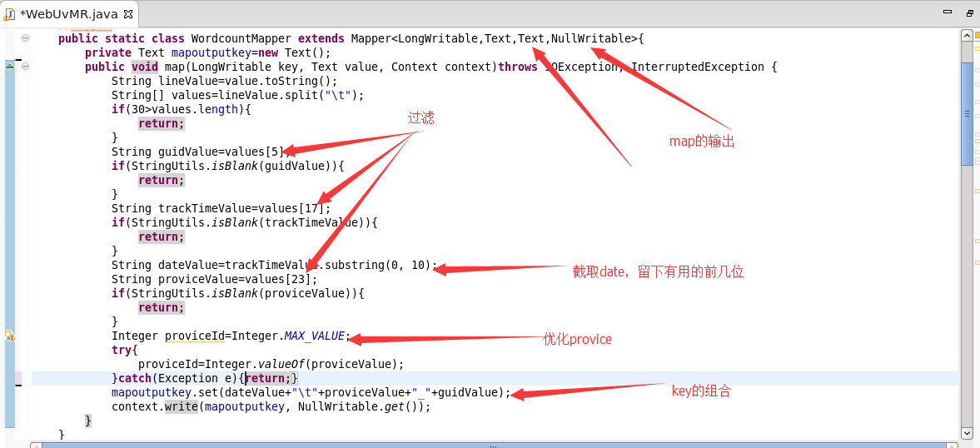The width and height of the screenshot is (980, 448).
Task: Close the WebUvMR.java editor tab
Action: point(128,13)
